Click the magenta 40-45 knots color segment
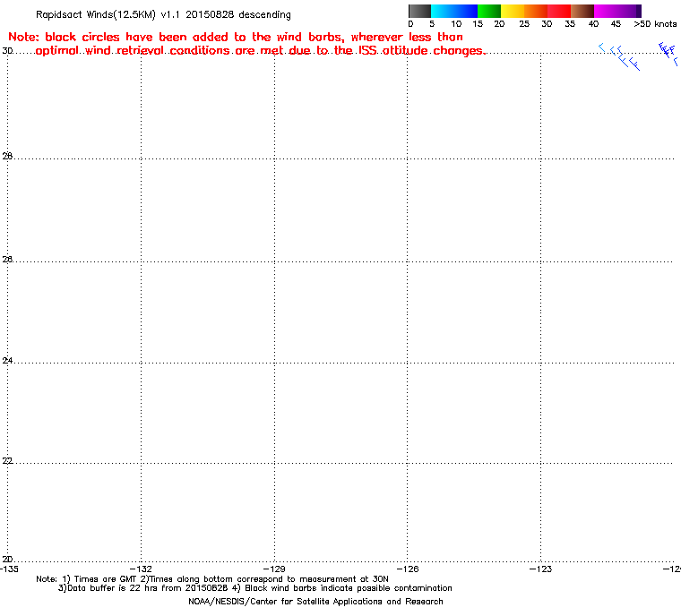This screenshot has width=681, height=616. click(x=606, y=11)
